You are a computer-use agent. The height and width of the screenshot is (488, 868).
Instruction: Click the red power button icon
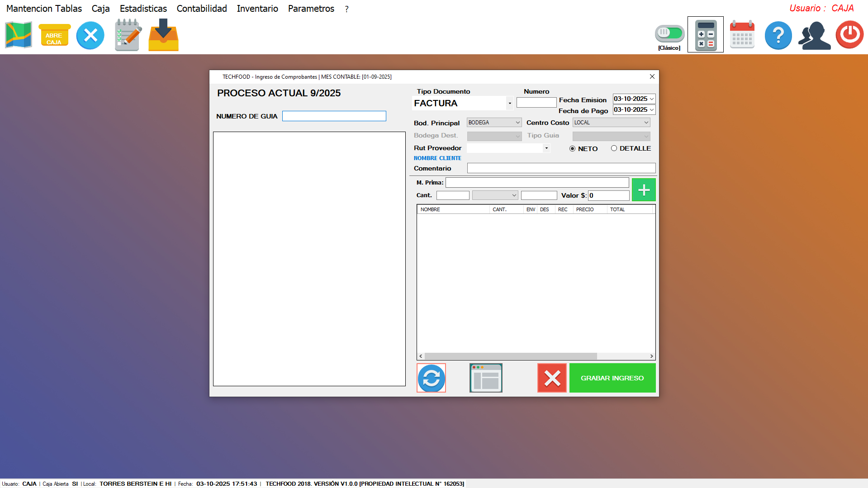click(x=849, y=35)
